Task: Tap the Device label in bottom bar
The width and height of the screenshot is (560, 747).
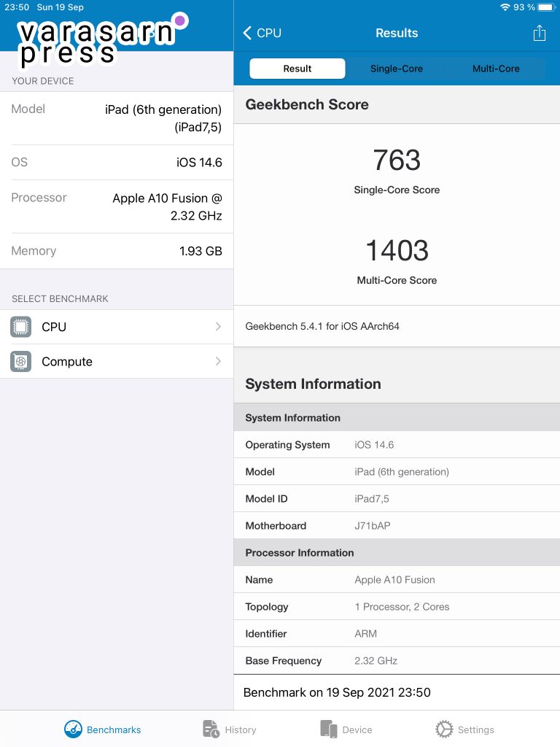Action: (357, 729)
